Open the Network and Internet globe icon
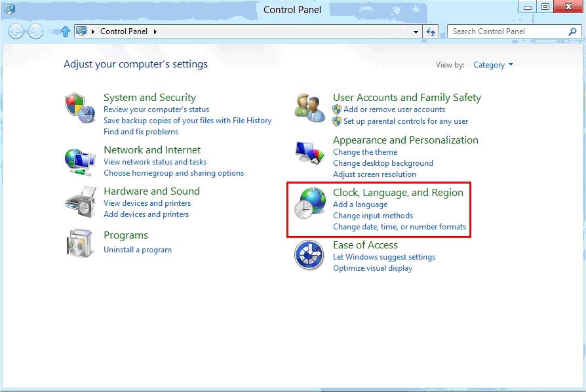586x392 pixels. pos(79,162)
